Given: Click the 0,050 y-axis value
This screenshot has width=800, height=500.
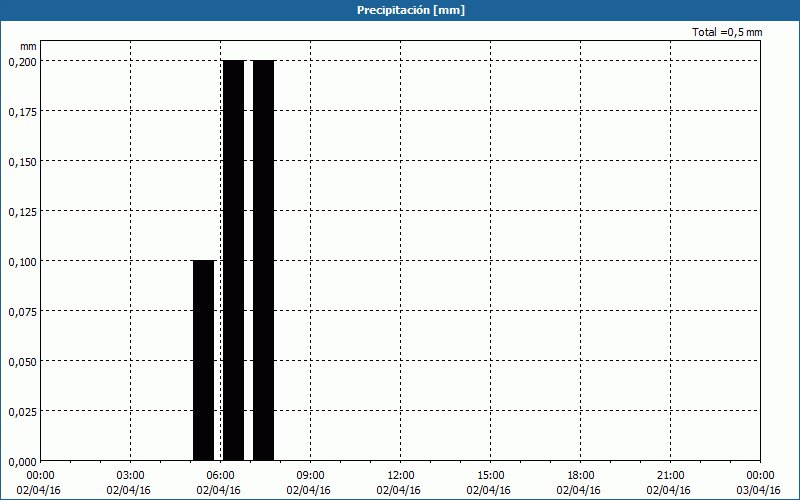Looking at the screenshot, I should pyautogui.click(x=22, y=362).
